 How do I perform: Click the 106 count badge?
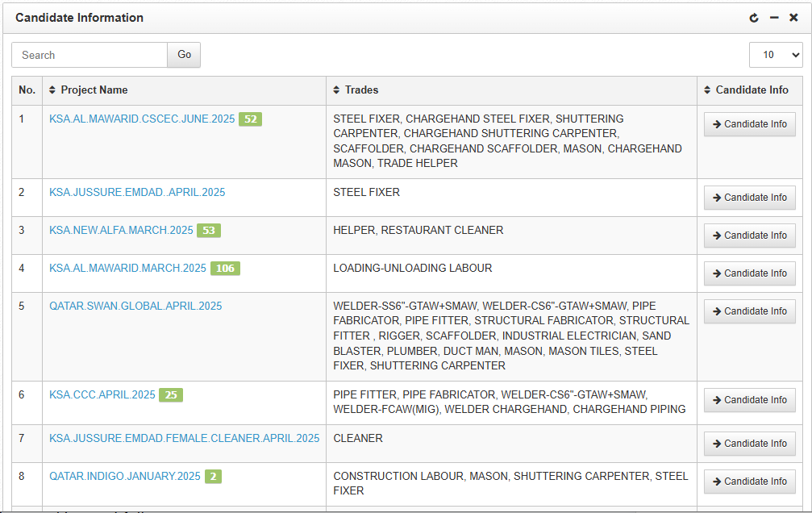(225, 269)
